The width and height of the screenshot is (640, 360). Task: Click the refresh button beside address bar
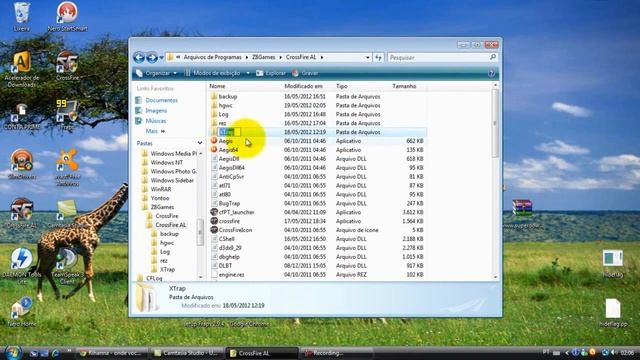[378, 58]
